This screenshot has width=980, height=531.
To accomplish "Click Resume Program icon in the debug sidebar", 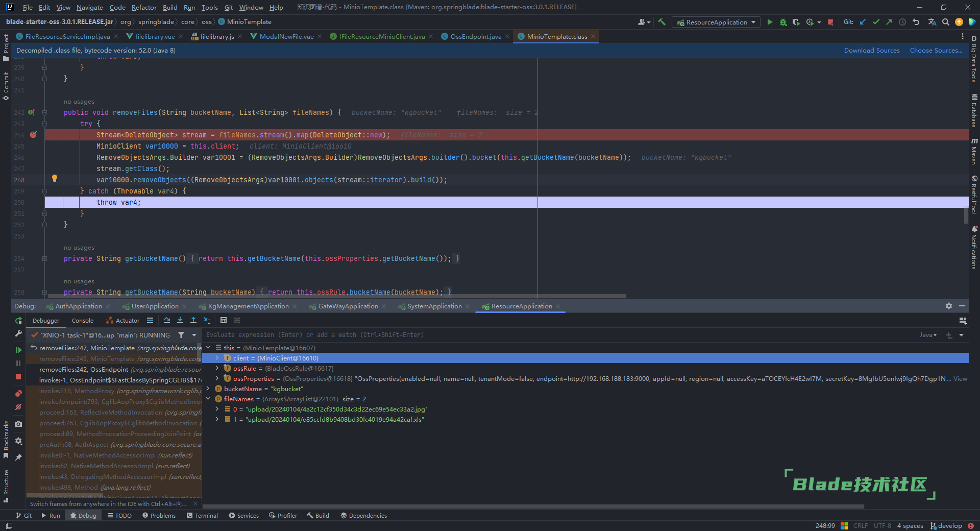I will (x=18, y=350).
